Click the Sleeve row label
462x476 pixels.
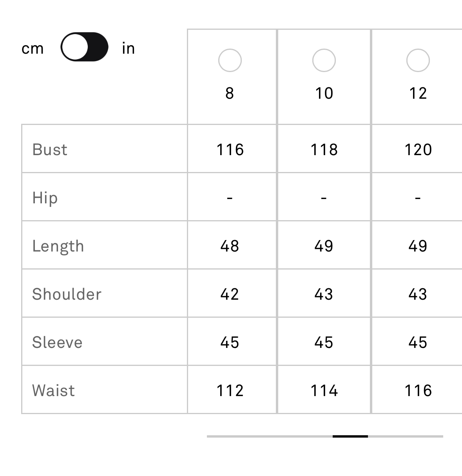coord(57,342)
